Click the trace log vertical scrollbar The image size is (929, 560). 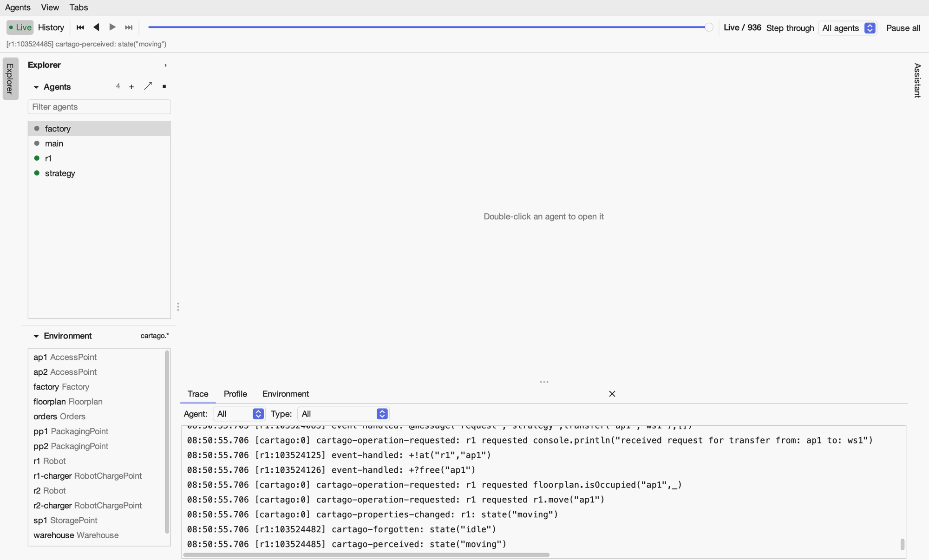pos(902,544)
